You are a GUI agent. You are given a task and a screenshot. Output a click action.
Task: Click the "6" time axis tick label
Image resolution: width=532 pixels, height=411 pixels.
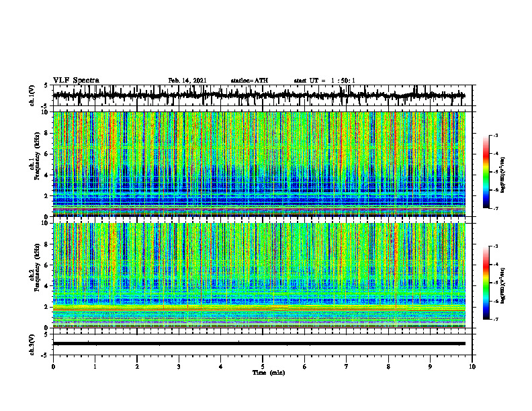tap(305, 367)
